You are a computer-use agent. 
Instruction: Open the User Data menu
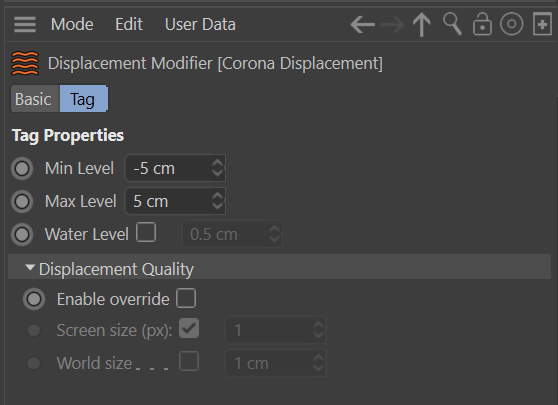[200, 25]
